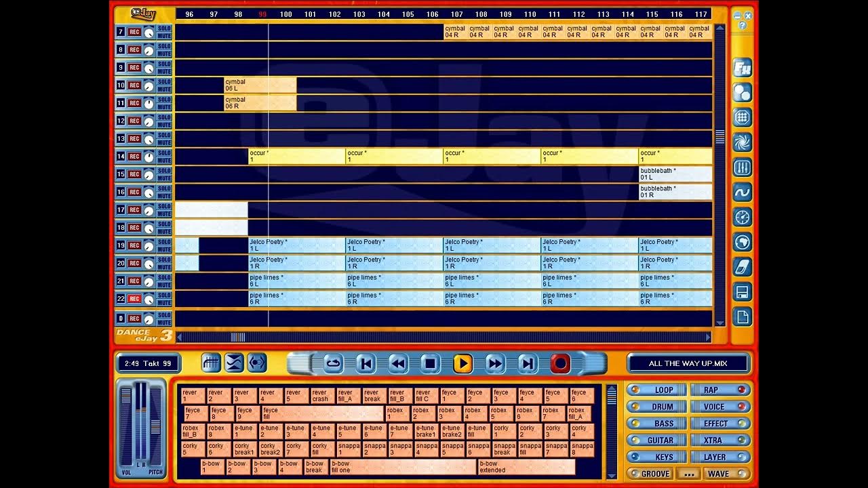Image resolution: width=868 pixels, height=488 pixels.
Task: Select the 'snappa break' sample
Action: click(504, 449)
